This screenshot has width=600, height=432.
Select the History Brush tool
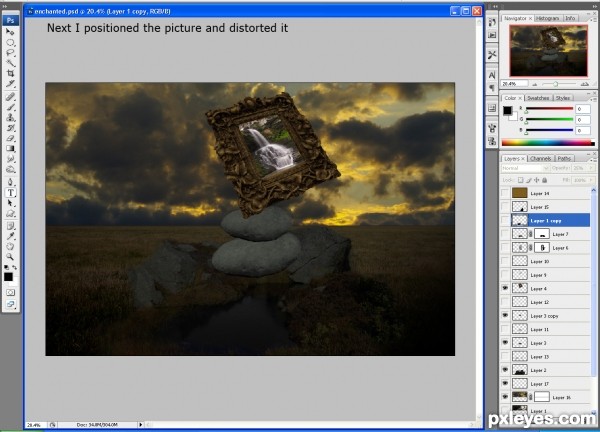pos(10,128)
